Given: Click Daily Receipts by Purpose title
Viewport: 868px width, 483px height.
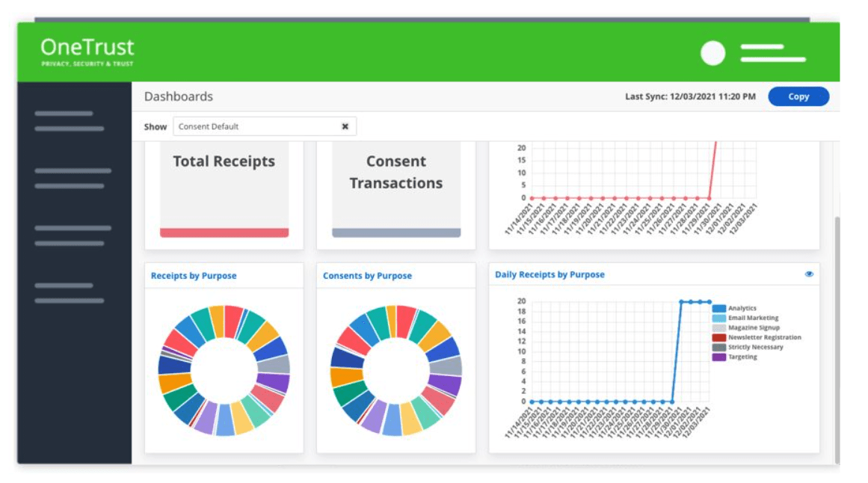Looking at the screenshot, I should (x=550, y=274).
